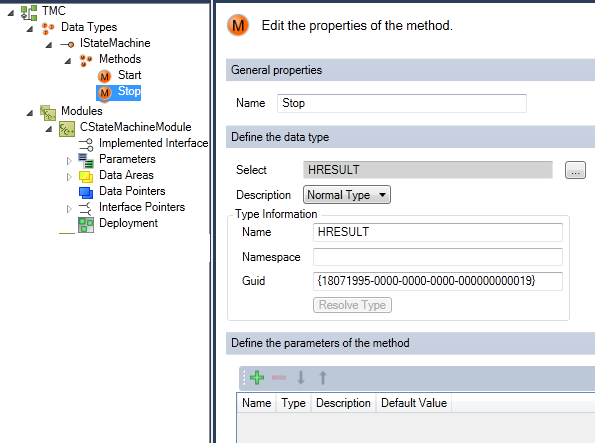Viewport: 595px width, 443px height.
Task: Click the Data Types node icon
Action: point(48,28)
